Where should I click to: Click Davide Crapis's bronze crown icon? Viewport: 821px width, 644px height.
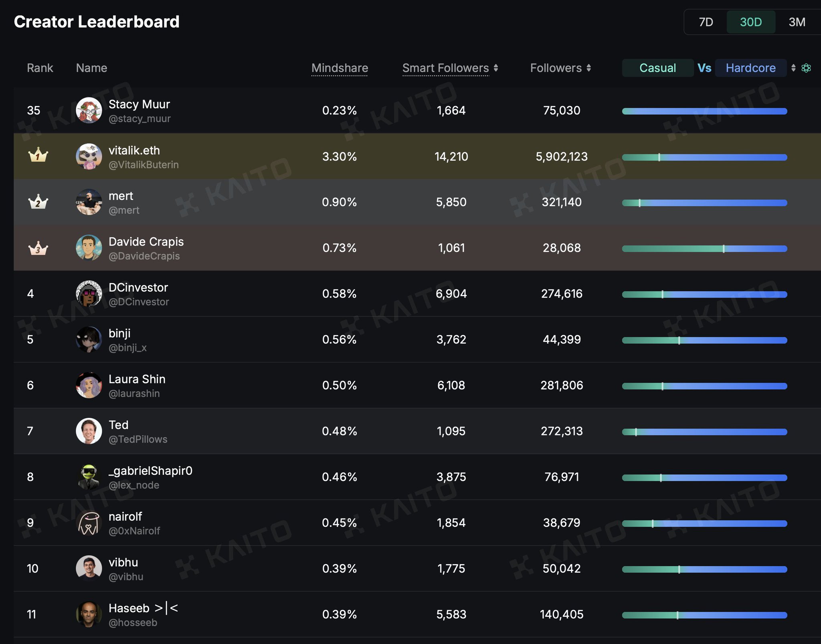click(x=38, y=249)
